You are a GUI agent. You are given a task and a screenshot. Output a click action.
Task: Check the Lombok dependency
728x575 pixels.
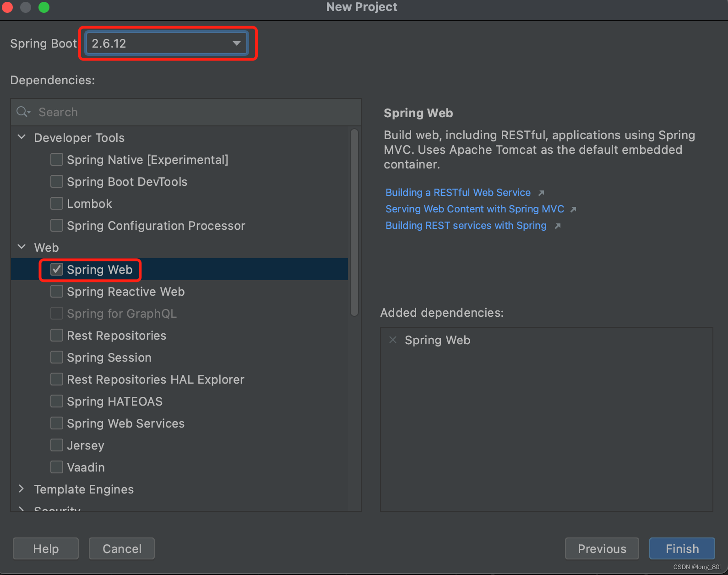pos(57,203)
